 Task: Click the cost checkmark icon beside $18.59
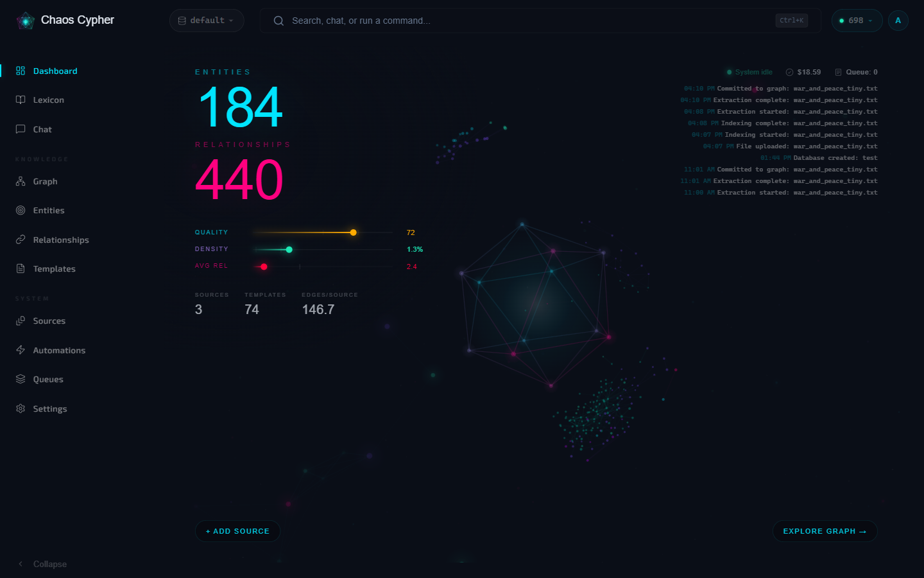coord(789,72)
